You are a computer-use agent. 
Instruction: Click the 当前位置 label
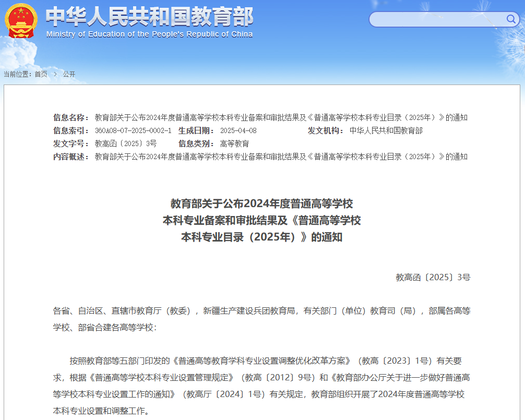17,74
